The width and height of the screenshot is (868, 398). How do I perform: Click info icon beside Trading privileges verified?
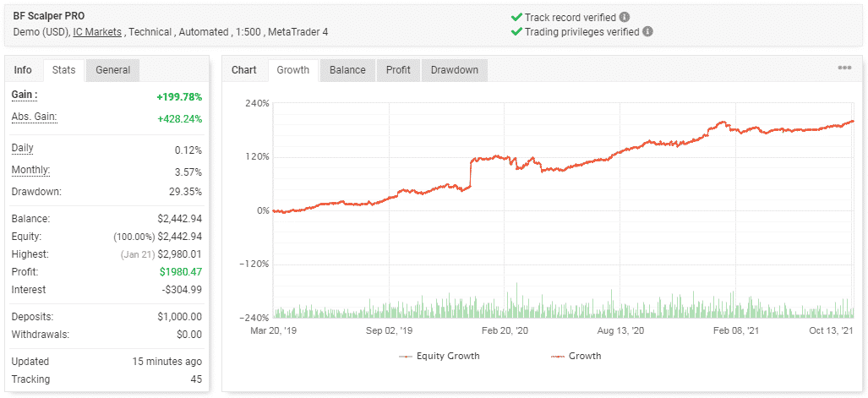[x=647, y=31]
